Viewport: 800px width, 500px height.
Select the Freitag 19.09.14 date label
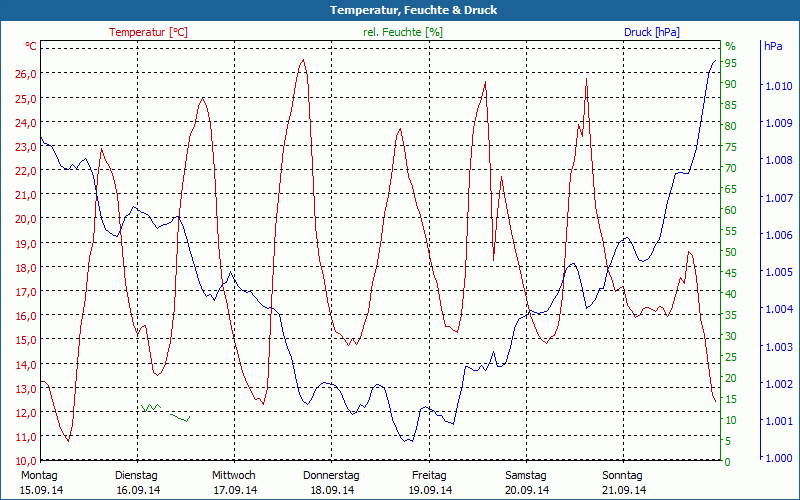pyautogui.click(x=429, y=482)
